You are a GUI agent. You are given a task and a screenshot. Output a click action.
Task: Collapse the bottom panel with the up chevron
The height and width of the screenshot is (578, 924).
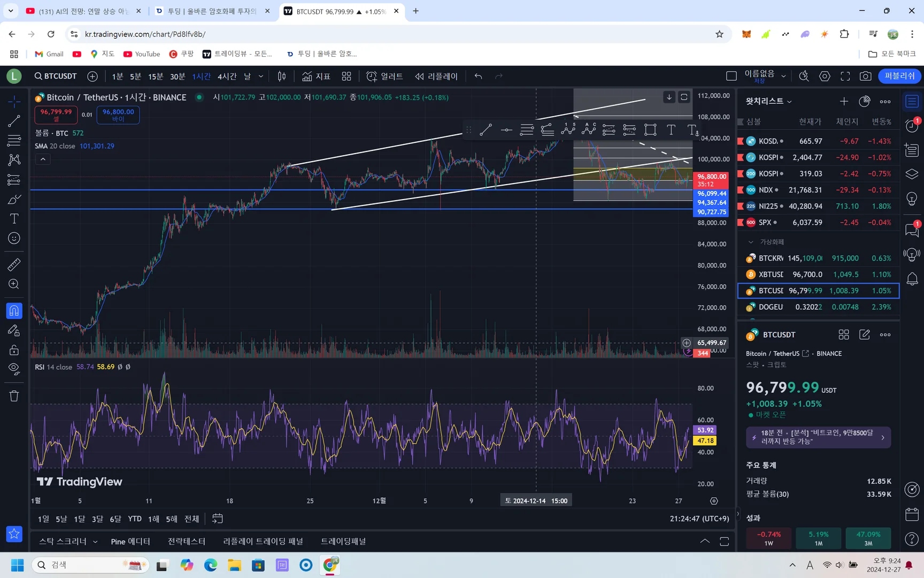tap(705, 542)
